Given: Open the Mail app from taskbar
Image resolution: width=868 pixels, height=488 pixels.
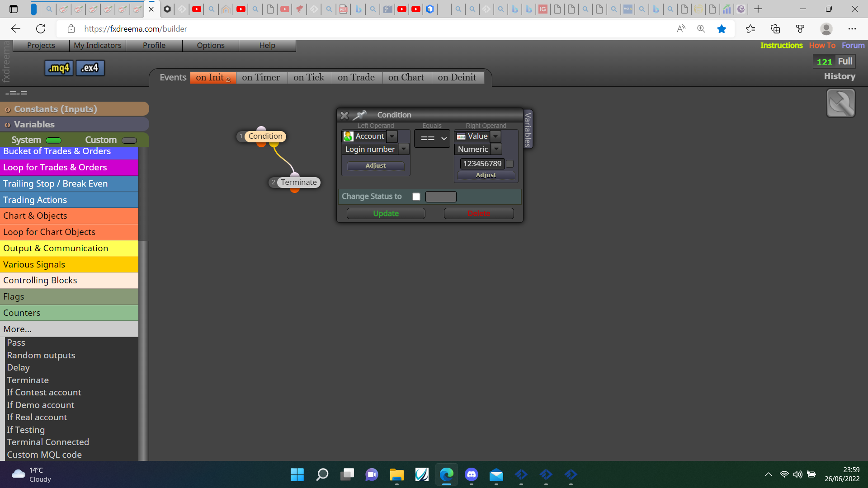Looking at the screenshot, I should coord(496,474).
